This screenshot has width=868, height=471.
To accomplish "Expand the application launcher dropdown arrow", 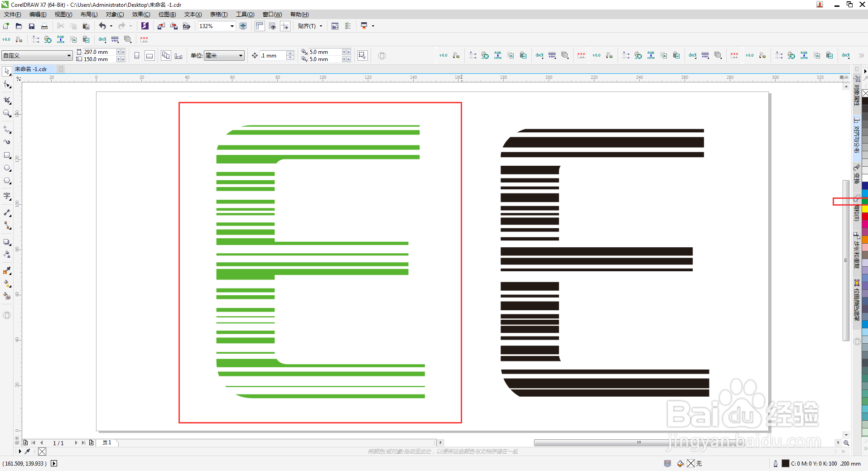I will pos(373,26).
